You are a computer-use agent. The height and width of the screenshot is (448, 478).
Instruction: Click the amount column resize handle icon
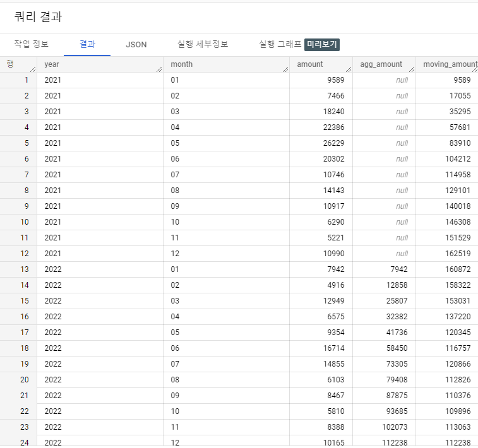[349, 69]
